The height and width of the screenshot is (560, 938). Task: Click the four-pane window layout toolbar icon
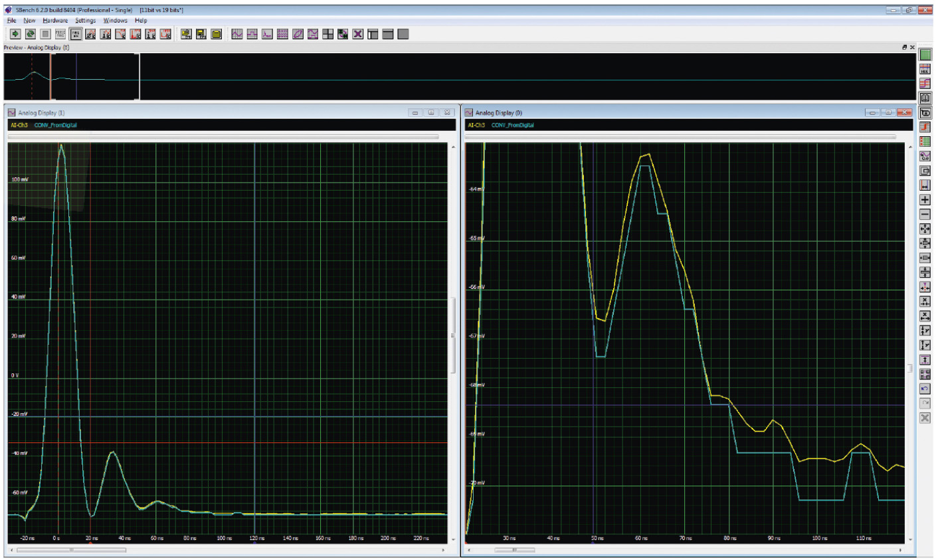[x=328, y=34]
